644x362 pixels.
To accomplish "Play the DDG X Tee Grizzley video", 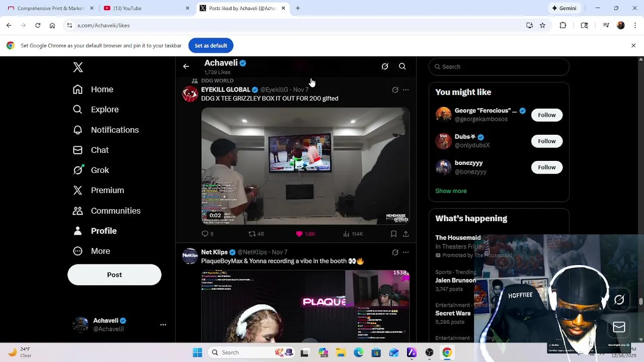I will click(x=305, y=166).
